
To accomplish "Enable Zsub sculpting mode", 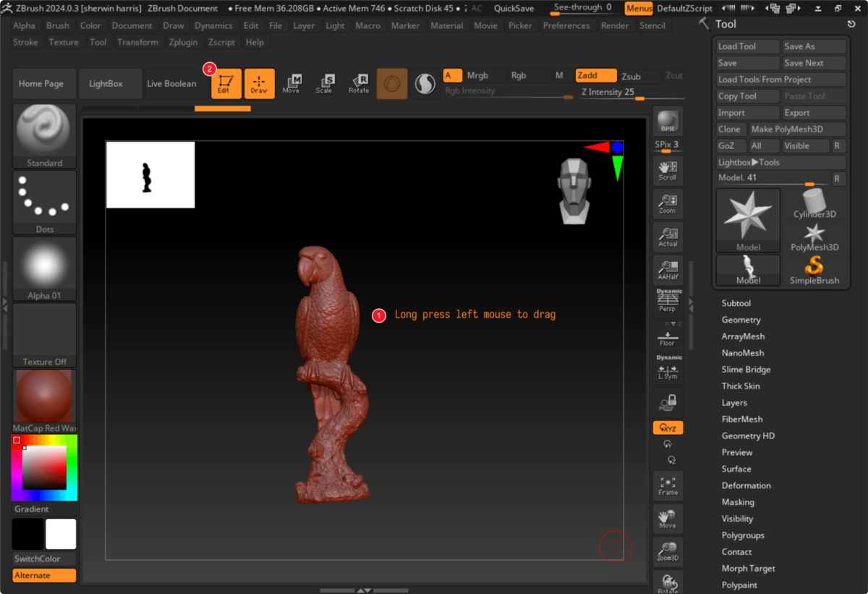I will [636, 75].
